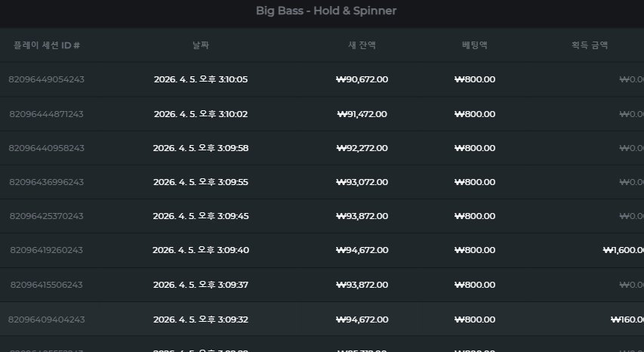Click the ₩160.00 win amount

coord(627,320)
